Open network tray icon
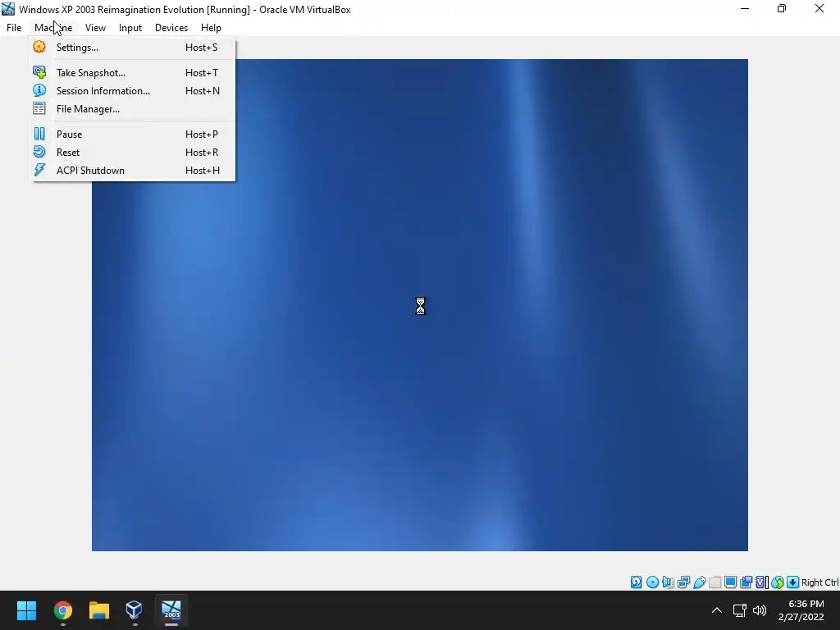840x630 pixels. click(740, 610)
